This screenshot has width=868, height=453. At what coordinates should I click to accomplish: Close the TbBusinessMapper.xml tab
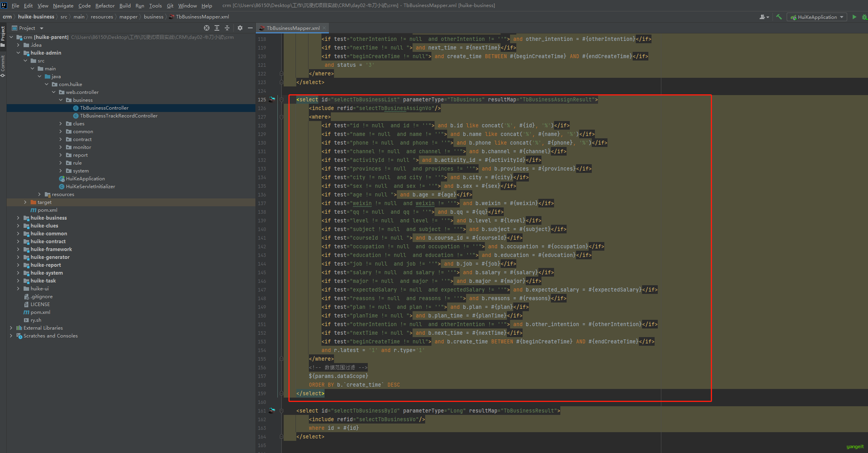[x=324, y=28]
